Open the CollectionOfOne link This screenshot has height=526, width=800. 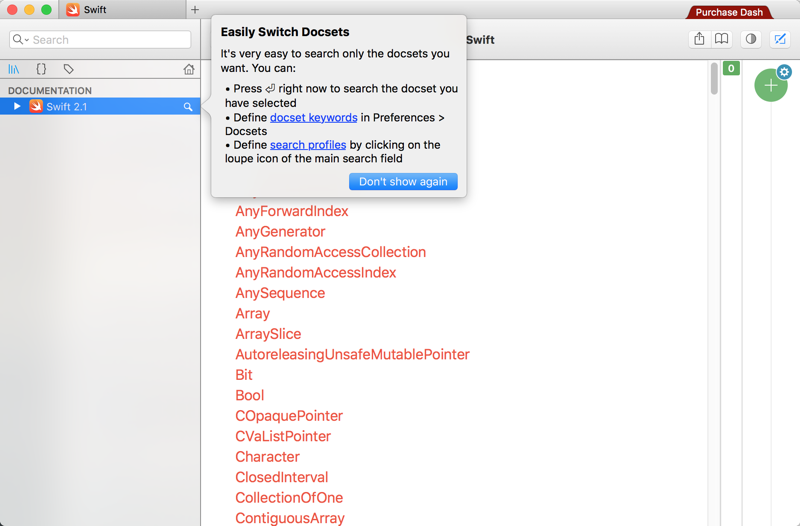click(x=289, y=497)
